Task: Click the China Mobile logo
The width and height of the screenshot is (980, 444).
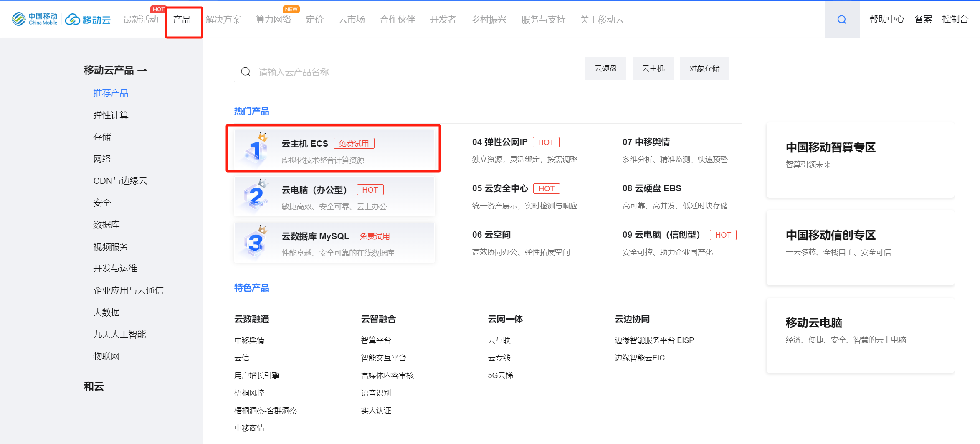Action: (35, 19)
